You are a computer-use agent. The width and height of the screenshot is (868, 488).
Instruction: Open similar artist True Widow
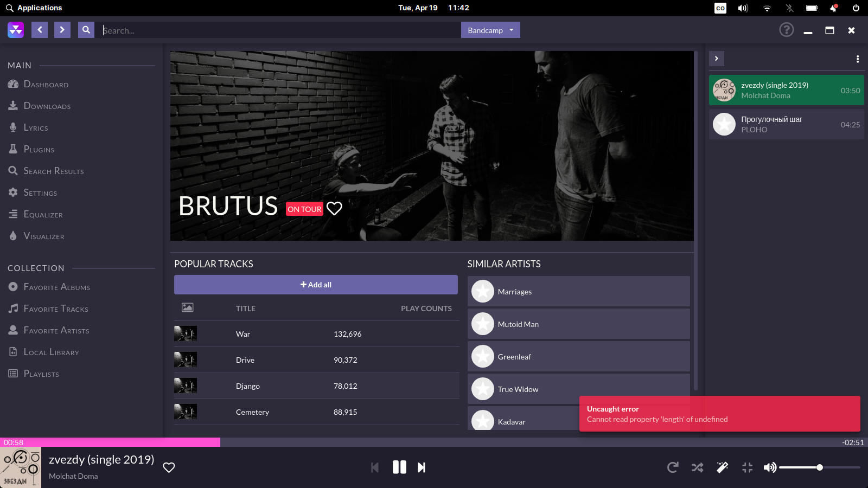tap(579, 389)
